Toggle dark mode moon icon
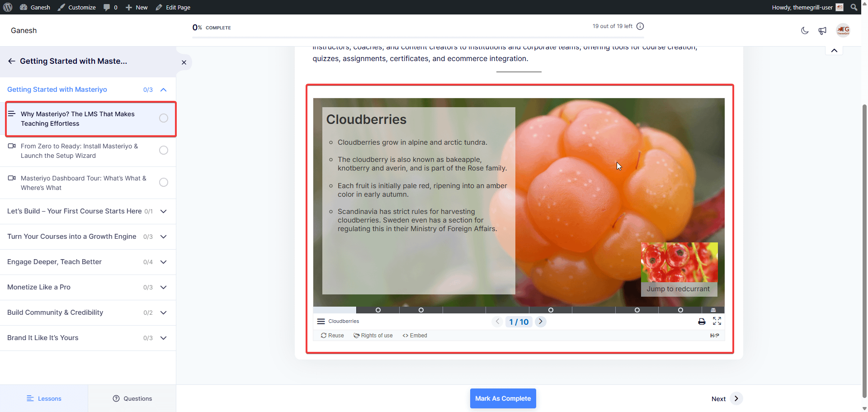The width and height of the screenshot is (868, 412). pos(805,31)
